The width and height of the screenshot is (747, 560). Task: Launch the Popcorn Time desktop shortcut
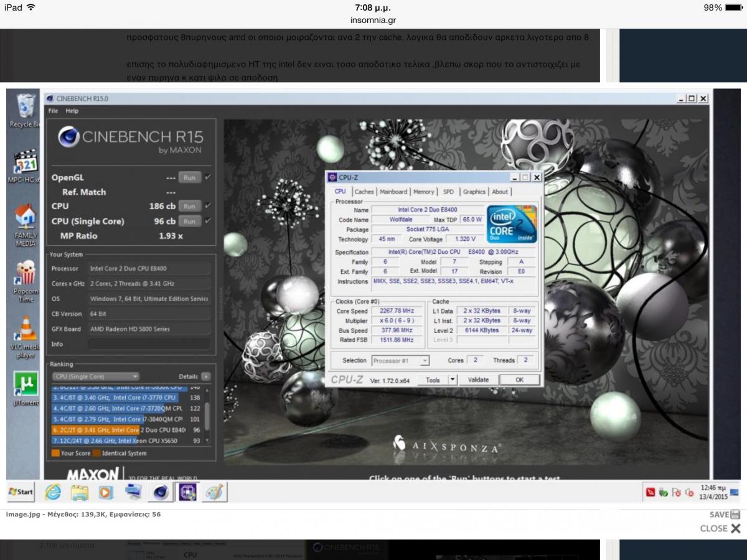26,282
